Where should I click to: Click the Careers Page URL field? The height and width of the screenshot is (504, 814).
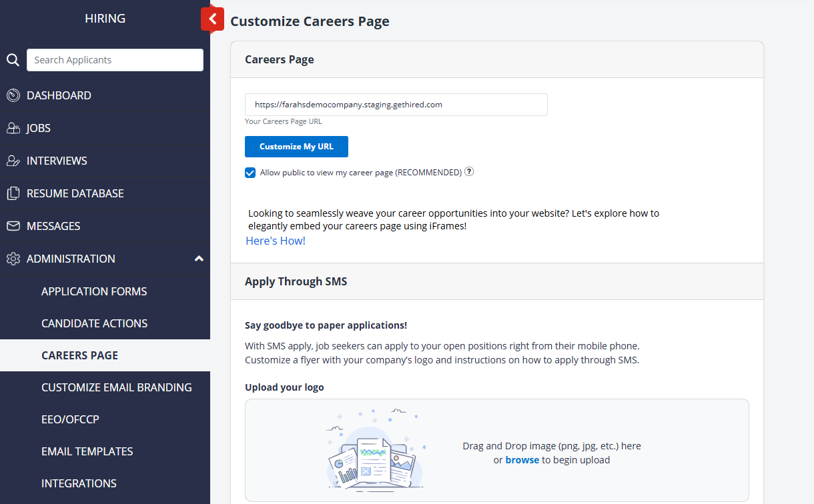click(x=396, y=105)
